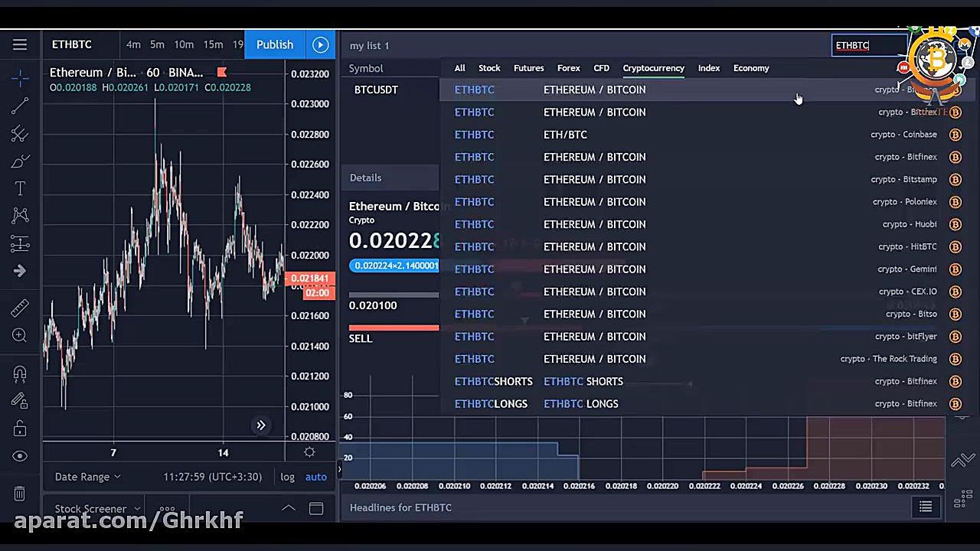
Task: Open chart settings gear below price axis
Action: pyautogui.click(x=309, y=452)
